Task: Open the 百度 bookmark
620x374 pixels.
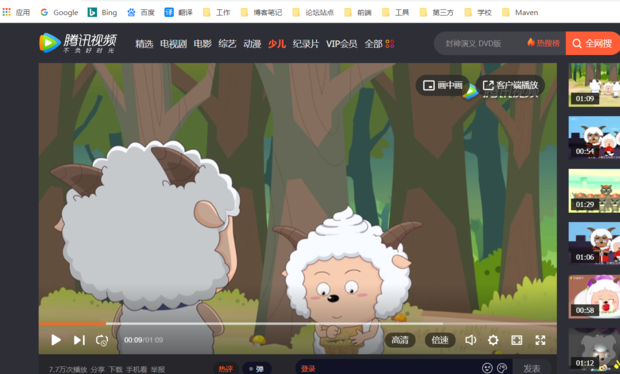Action: pyautogui.click(x=141, y=12)
